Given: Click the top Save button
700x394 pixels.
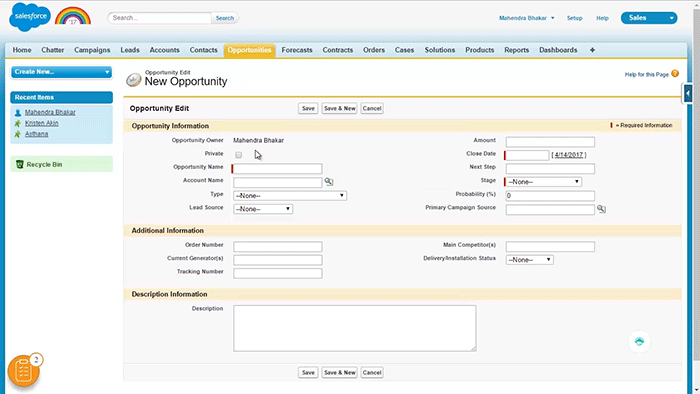Looking at the screenshot, I should [x=308, y=108].
